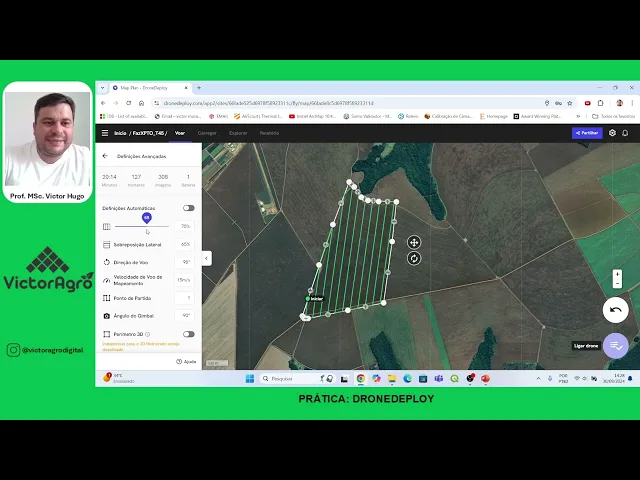
Task: Collapse the side panel with the chevron
Action: tap(207, 258)
